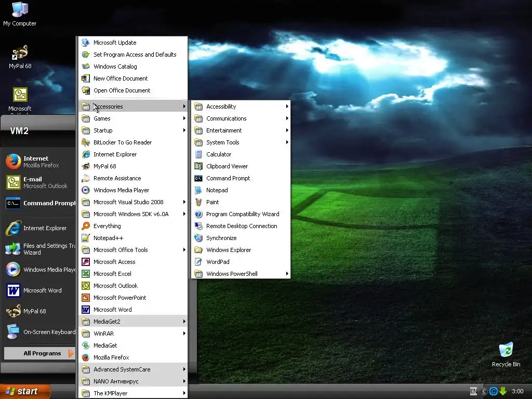Expand the System Tools submenu arrow
The height and width of the screenshot is (399, 532).
click(287, 142)
